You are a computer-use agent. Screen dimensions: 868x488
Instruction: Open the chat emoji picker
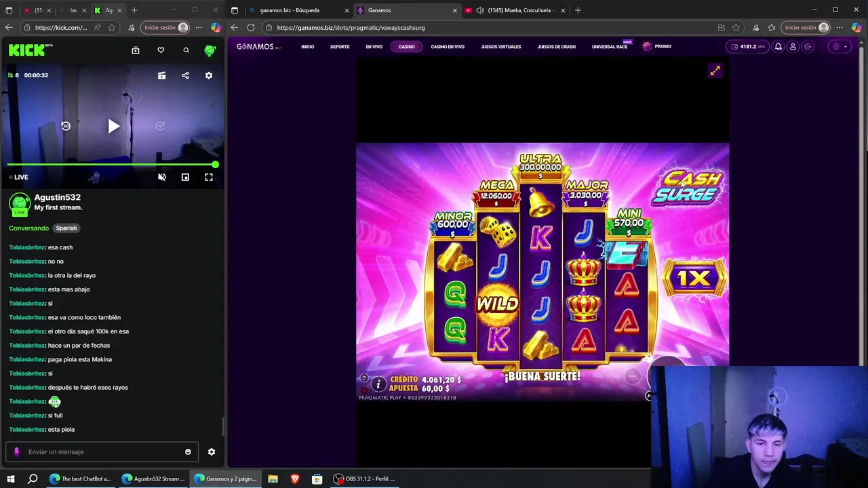pos(188,452)
